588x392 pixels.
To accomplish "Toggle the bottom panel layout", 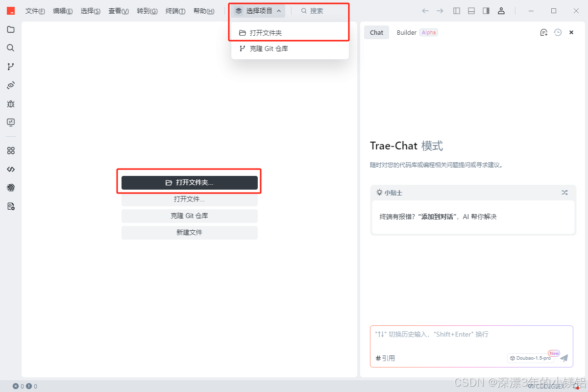I will [x=471, y=11].
